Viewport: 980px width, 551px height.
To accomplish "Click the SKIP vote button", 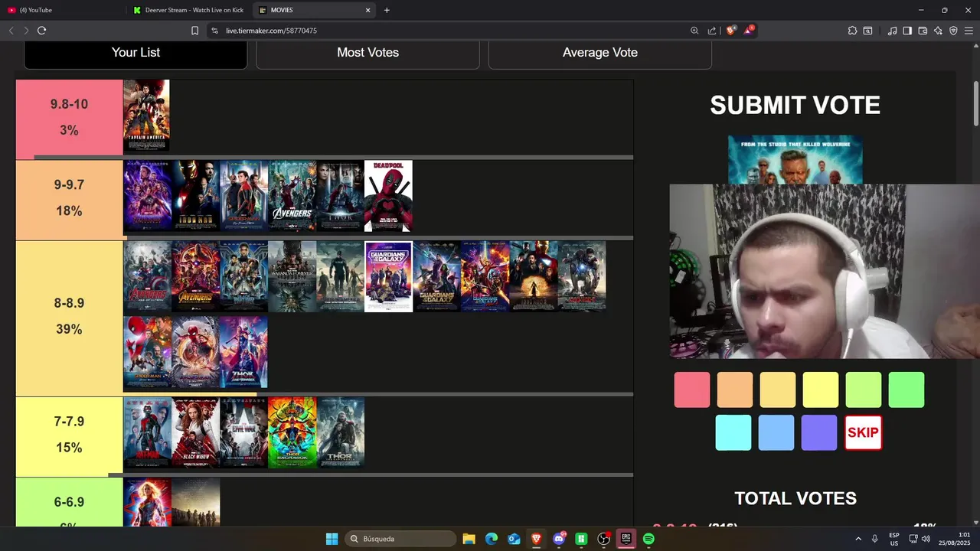I will tap(863, 432).
